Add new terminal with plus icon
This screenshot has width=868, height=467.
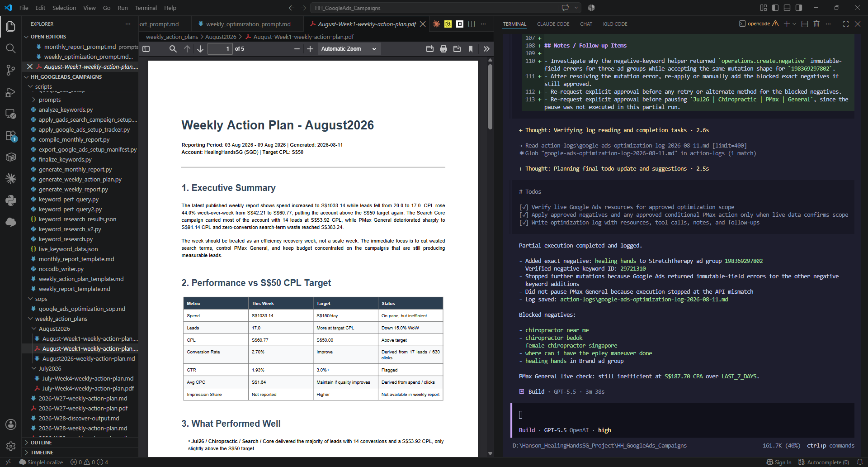pyautogui.click(x=787, y=24)
